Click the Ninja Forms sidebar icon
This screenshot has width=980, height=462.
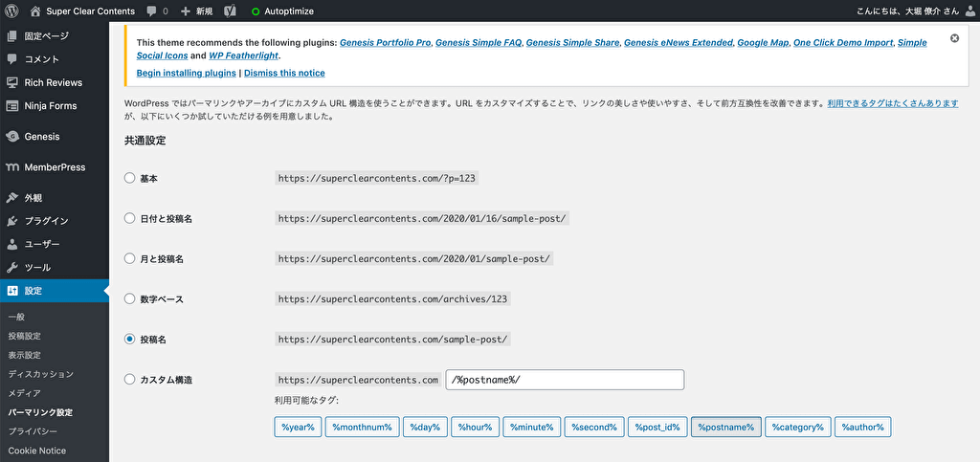pyautogui.click(x=11, y=105)
